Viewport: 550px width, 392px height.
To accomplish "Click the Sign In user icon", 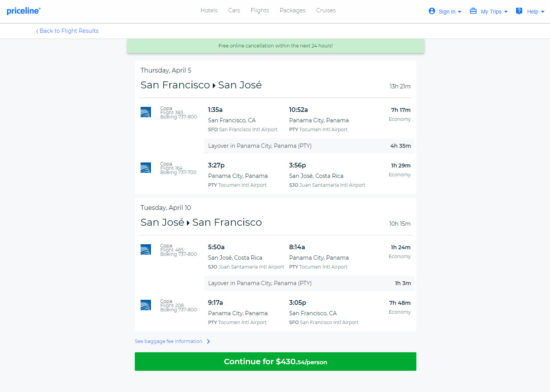I will [432, 11].
